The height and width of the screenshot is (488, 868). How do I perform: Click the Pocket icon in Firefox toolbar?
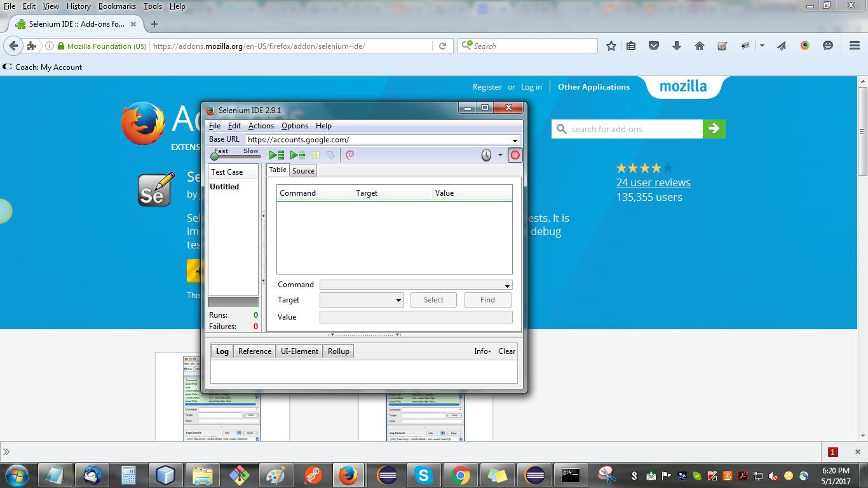pos(654,46)
